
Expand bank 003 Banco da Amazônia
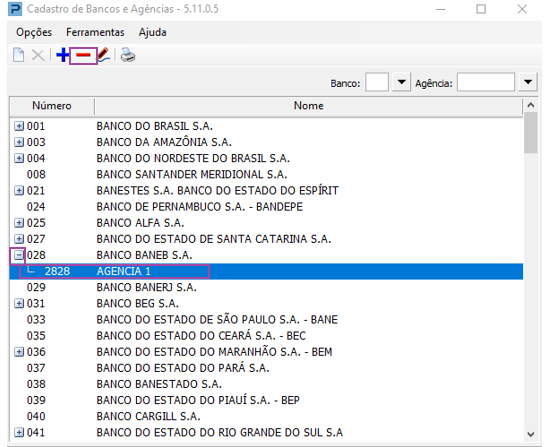19,142
